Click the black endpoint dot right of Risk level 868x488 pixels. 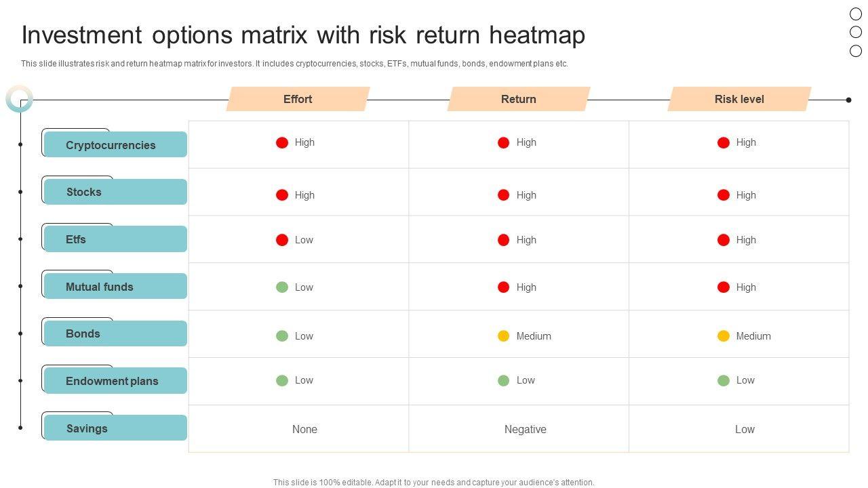tap(848, 100)
